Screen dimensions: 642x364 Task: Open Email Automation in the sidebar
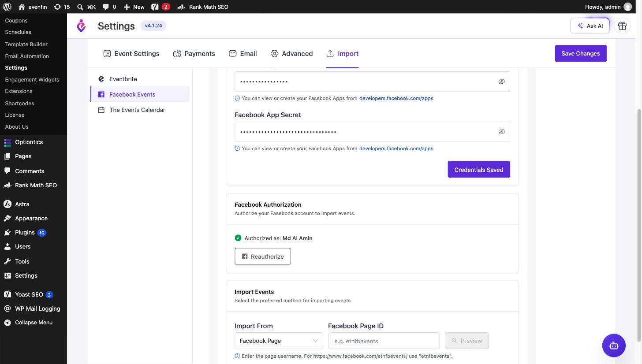click(27, 56)
